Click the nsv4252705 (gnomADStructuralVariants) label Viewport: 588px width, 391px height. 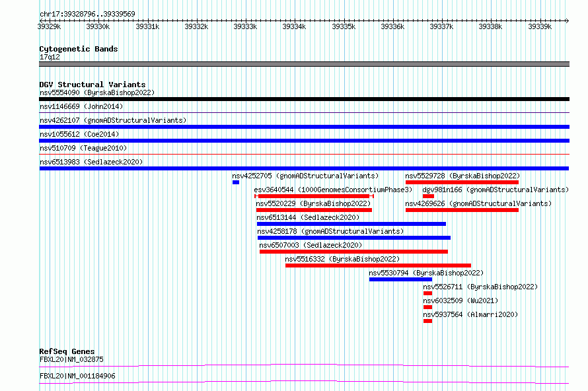click(305, 176)
